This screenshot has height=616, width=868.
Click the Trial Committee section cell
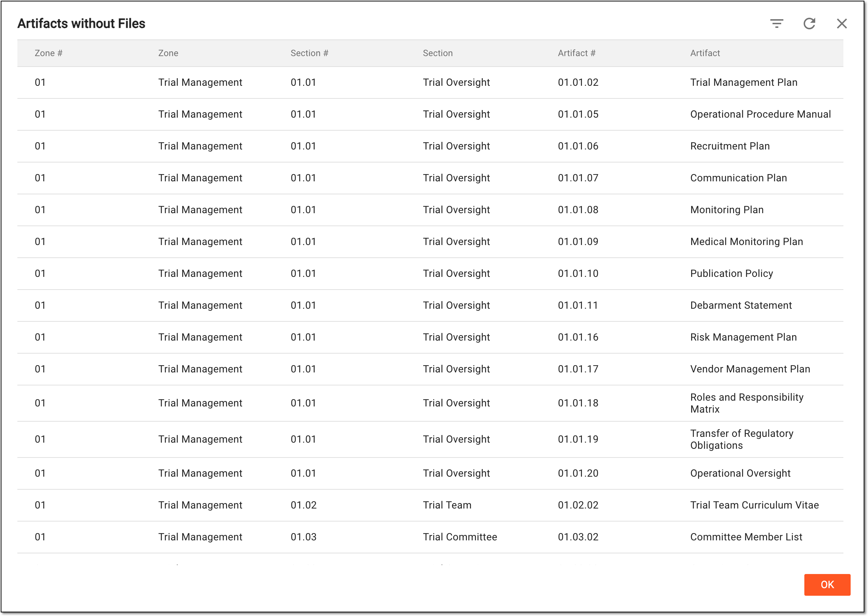point(460,537)
